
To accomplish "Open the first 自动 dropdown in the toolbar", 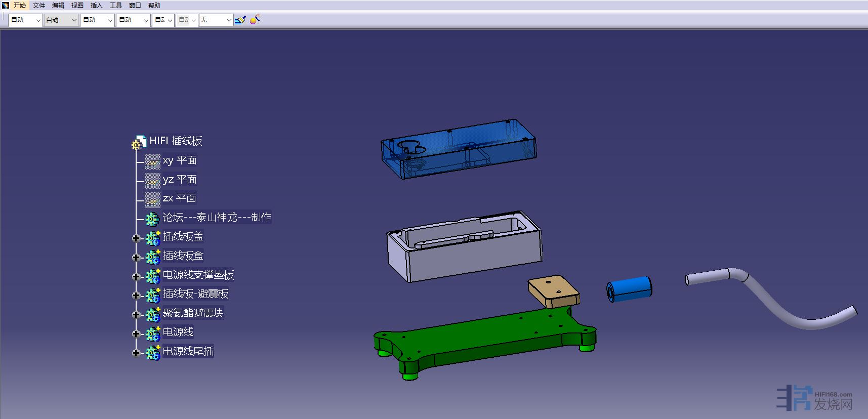I will tap(25, 20).
